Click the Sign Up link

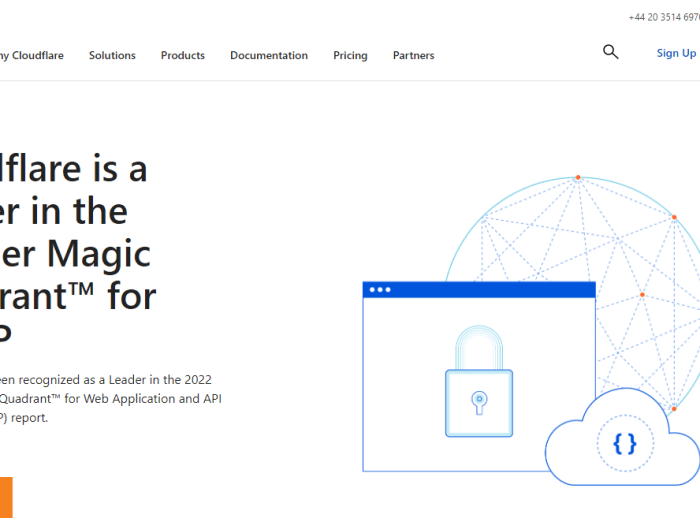[676, 53]
